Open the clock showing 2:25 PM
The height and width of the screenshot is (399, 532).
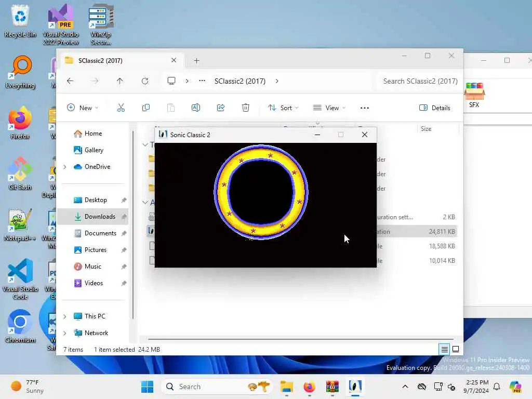tap(477, 387)
